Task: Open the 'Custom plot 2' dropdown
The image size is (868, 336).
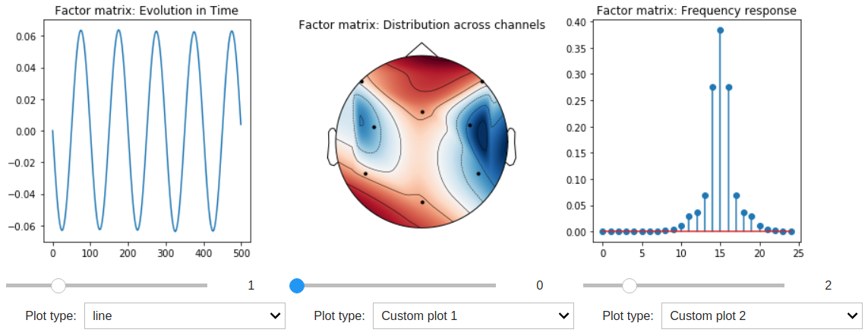Action: pos(761,315)
